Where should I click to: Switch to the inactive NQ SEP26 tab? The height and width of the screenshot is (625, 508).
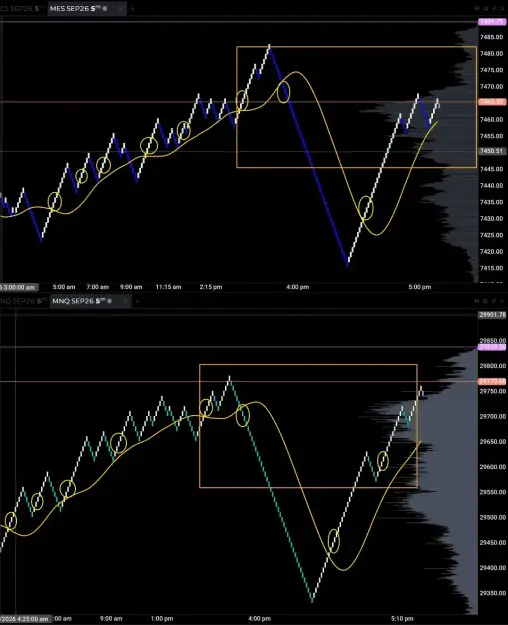pyautogui.click(x=24, y=301)
